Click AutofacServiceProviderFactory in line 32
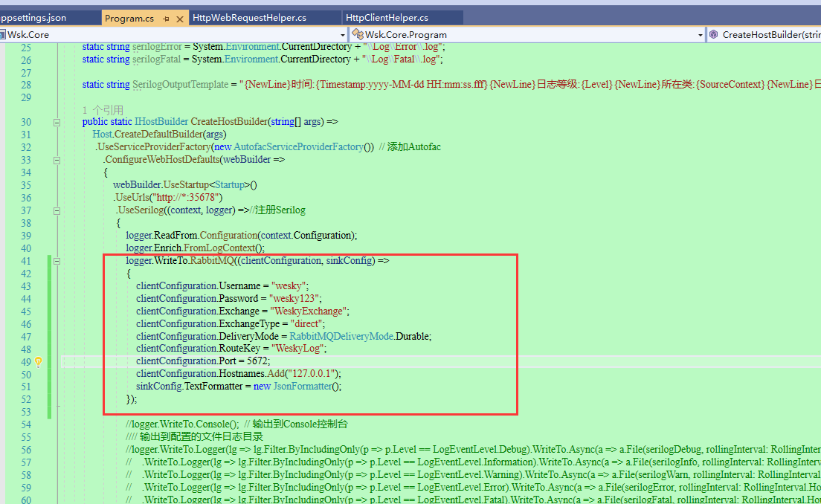The height and width of the screenshot is (504, 821). (298, 147)
